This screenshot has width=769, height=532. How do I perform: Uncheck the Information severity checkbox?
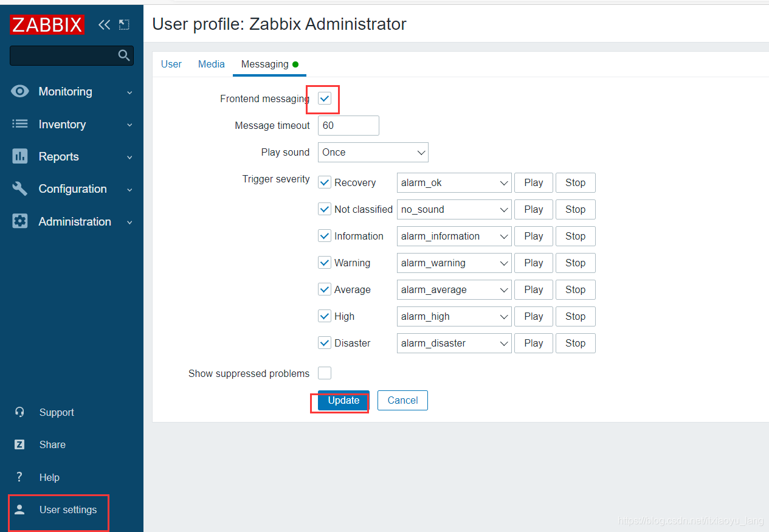325,236
